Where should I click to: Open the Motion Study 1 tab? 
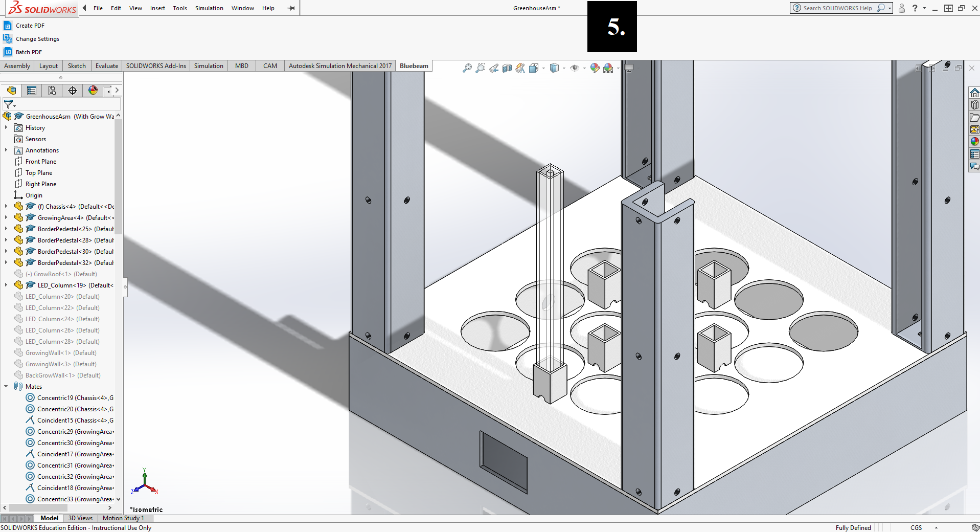tap(123, 518)
